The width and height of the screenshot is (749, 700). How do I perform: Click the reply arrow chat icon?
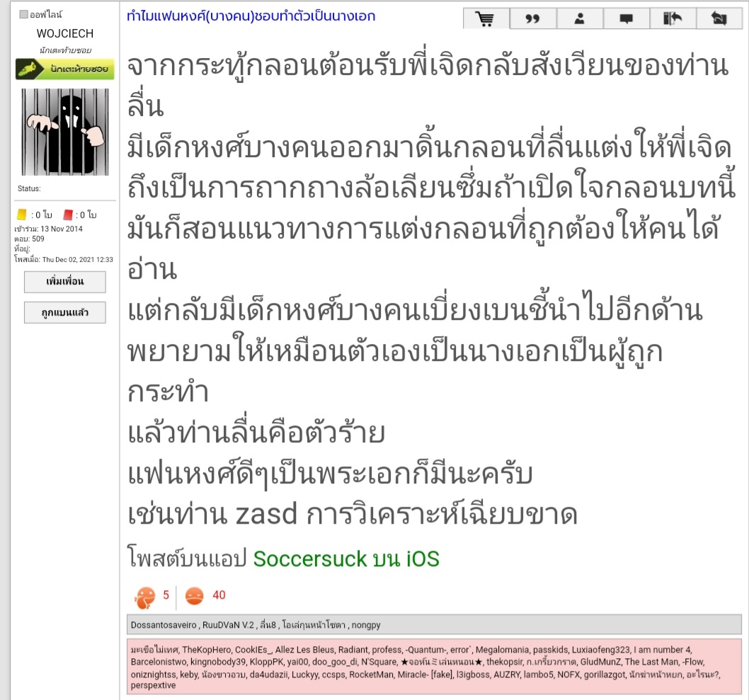pos(719,19)
